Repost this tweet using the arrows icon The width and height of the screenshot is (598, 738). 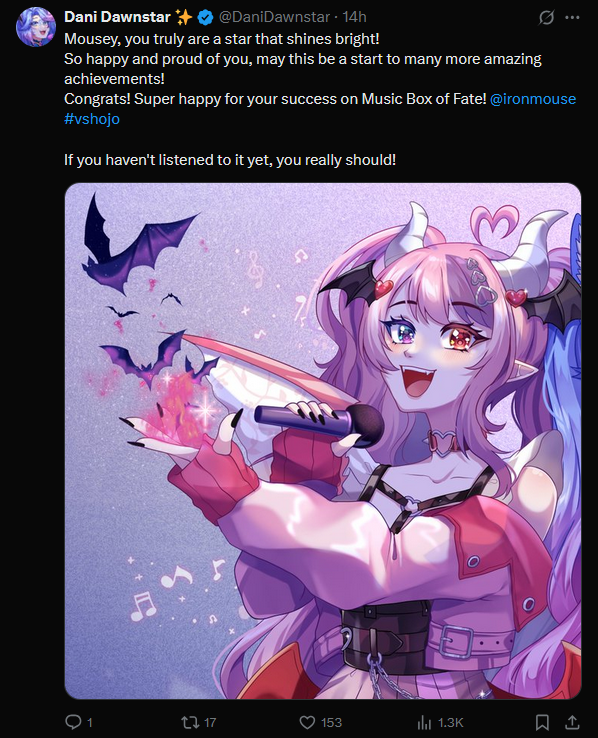pos(190,722)
